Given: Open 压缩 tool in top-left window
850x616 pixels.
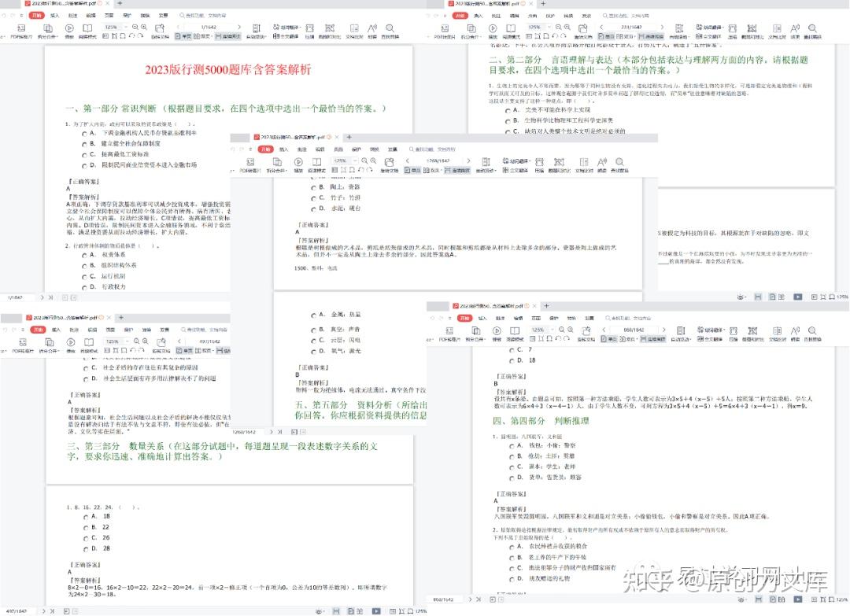Looking at the screenshot, I should [309, 31].
